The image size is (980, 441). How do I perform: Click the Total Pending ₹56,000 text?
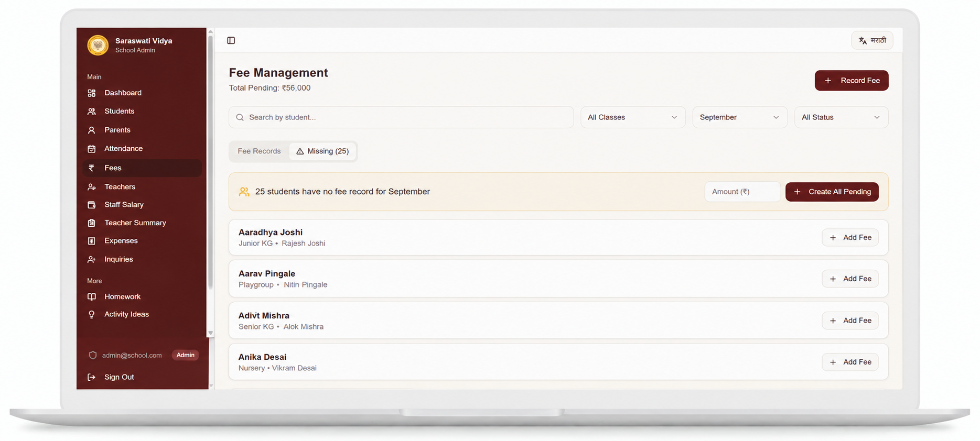point(270,88)
